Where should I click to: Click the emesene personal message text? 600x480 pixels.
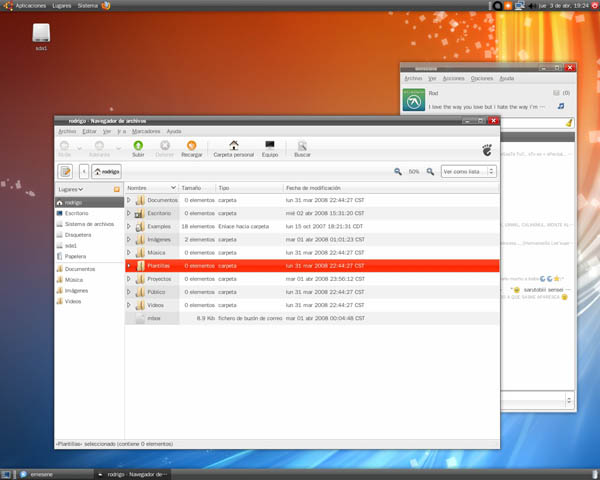coord(487,107)
